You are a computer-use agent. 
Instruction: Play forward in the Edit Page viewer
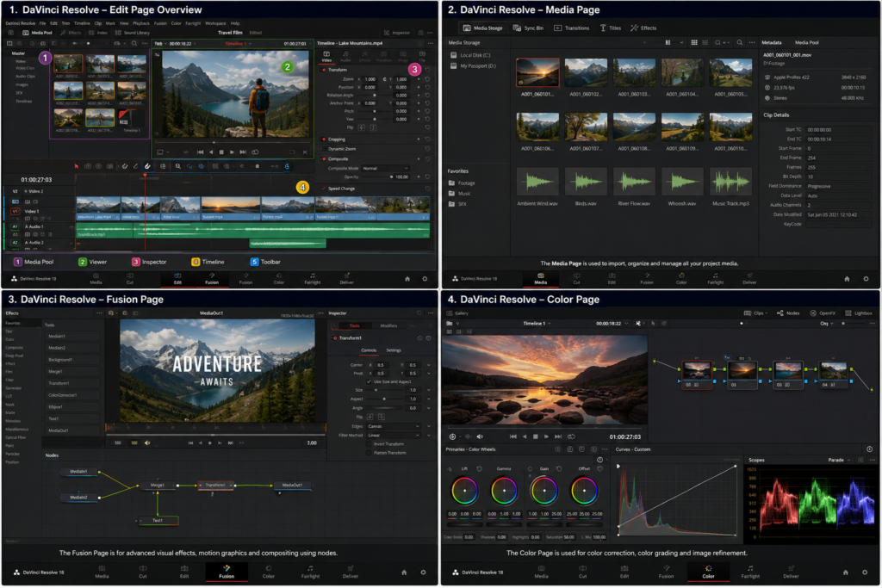click(x=232, y=152)
